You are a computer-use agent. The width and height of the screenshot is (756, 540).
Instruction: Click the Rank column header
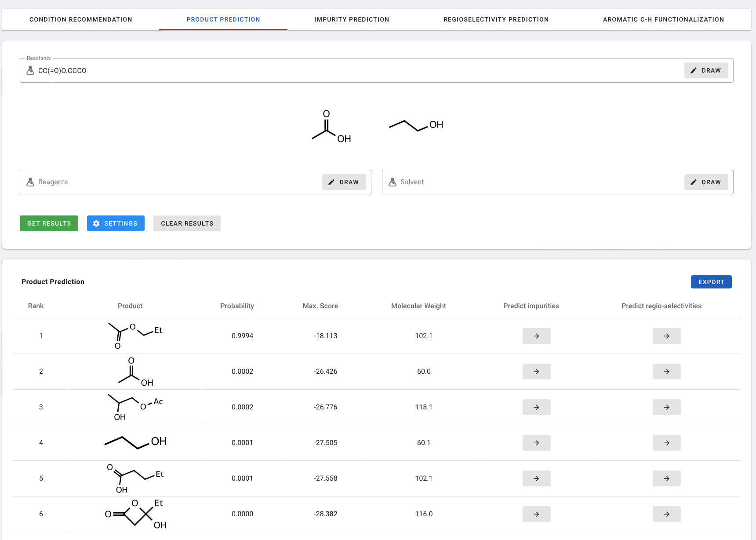coord(36,306)
